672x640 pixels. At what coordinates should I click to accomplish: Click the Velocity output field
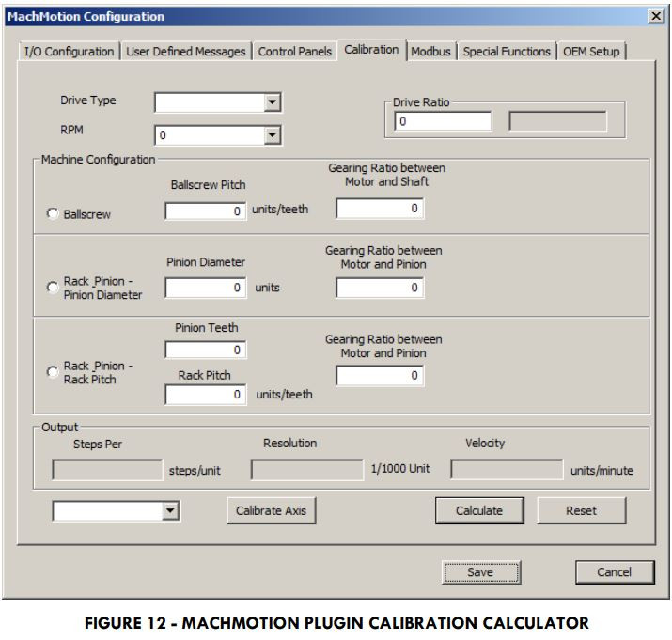pyautogui.click(x=507, y=469)
